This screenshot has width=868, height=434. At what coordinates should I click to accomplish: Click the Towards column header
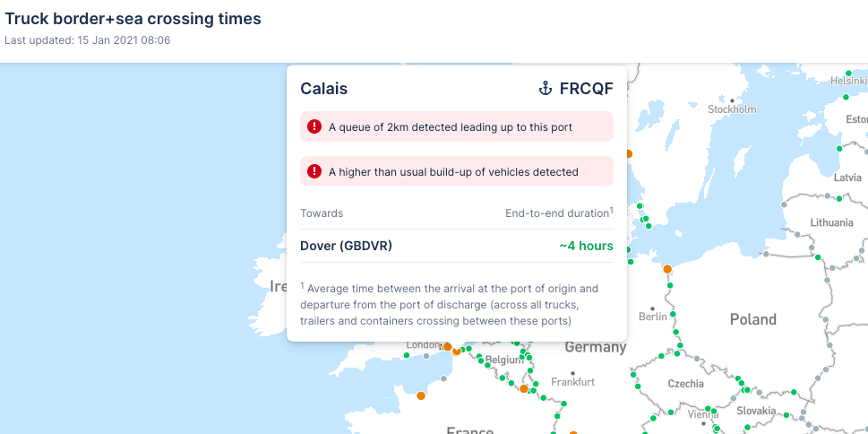click(x=322, y=213)
